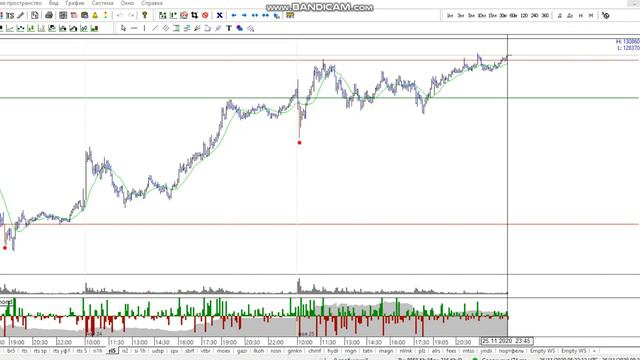The image size is (640, 360).
Task: Open the График menu
Action: 75,3
